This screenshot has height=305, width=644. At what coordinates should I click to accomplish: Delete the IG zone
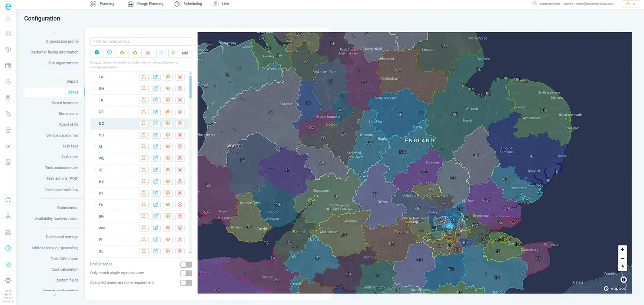[180, 170]
